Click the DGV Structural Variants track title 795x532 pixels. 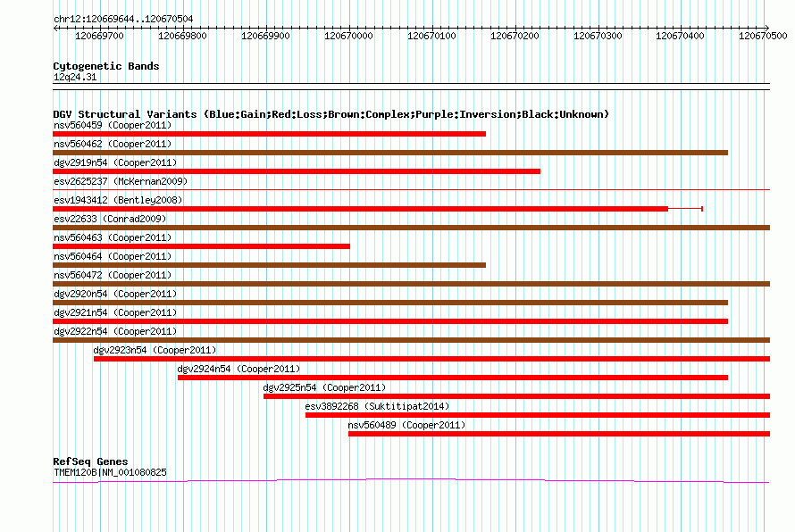coord(331,114)
